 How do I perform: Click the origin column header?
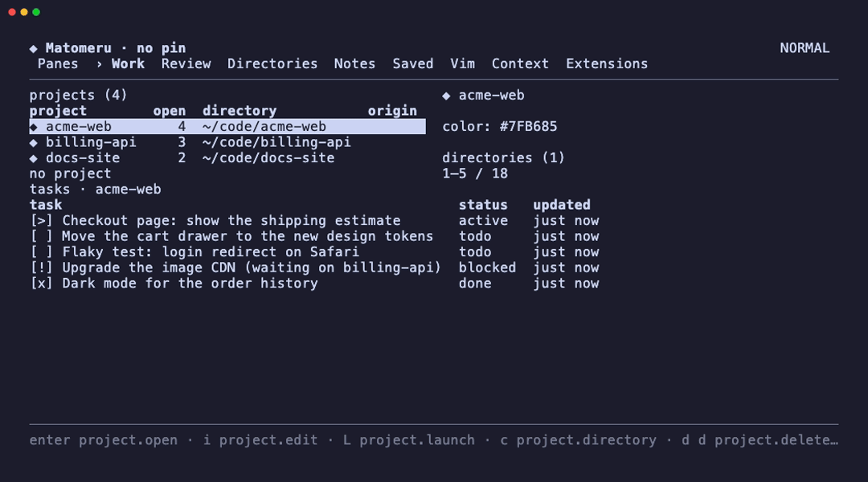[392, 111]
